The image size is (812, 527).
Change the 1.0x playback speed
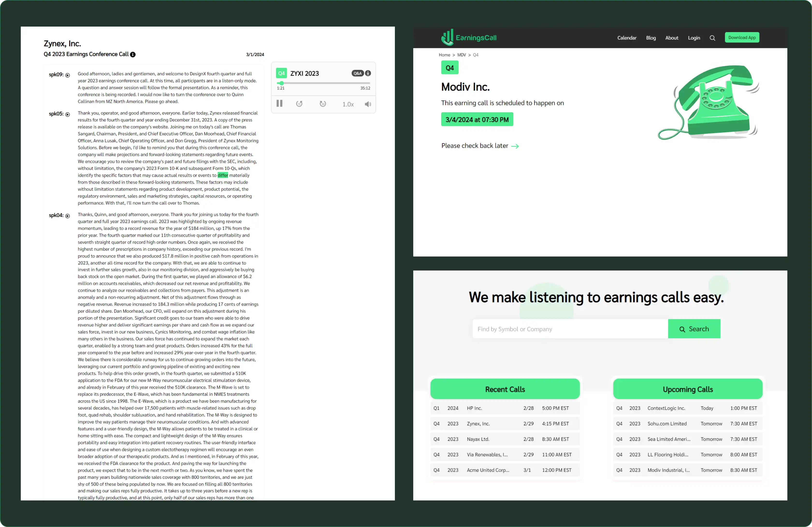[348, 104]
